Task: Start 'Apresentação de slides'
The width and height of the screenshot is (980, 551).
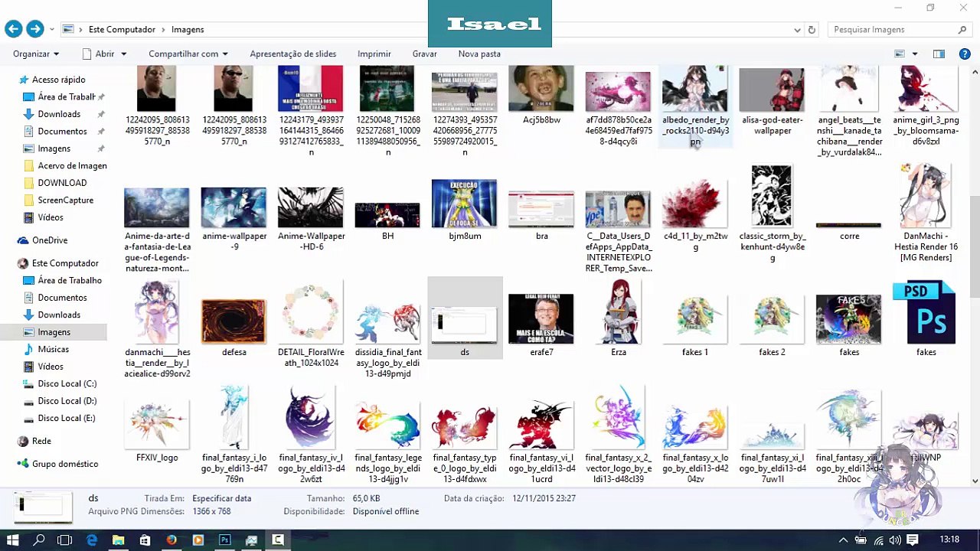Action: [293, 54]
